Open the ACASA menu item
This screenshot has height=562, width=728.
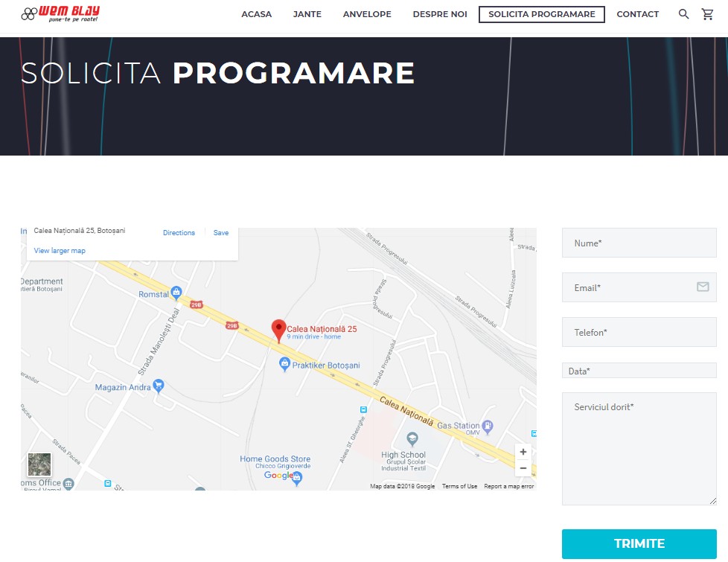click(256, 14)
